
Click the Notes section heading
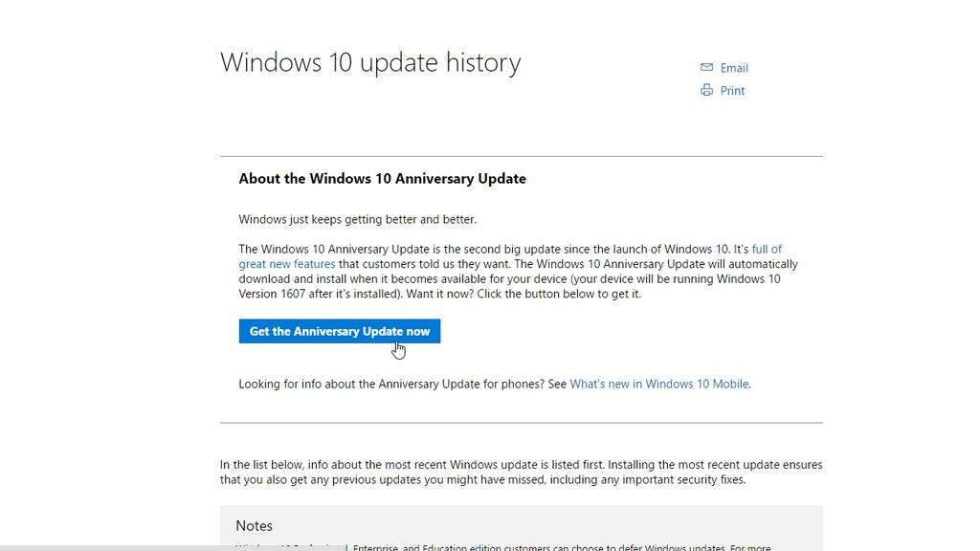click(255, 525)
